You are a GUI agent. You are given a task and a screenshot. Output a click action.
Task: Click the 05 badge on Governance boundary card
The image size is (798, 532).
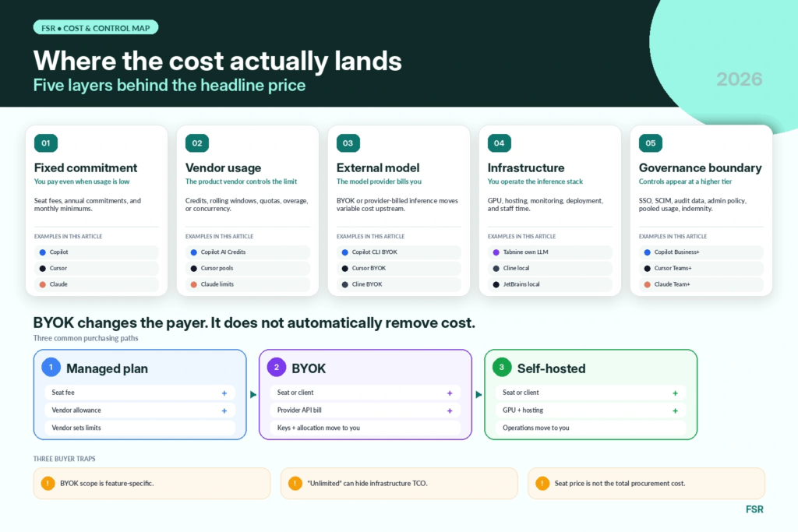(x=651, y=143)
